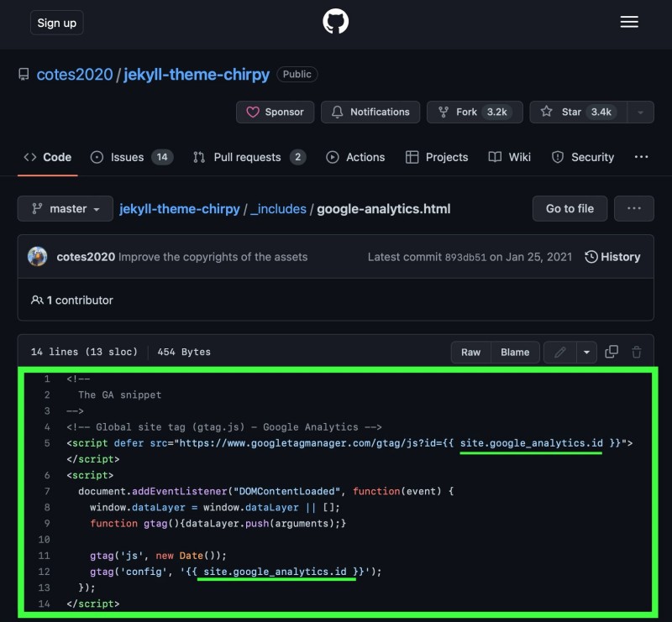Expand the Star list dropdown arrow
Image resolution: width=672 pixels, height=622 pixels.
[x=640, y=112]
